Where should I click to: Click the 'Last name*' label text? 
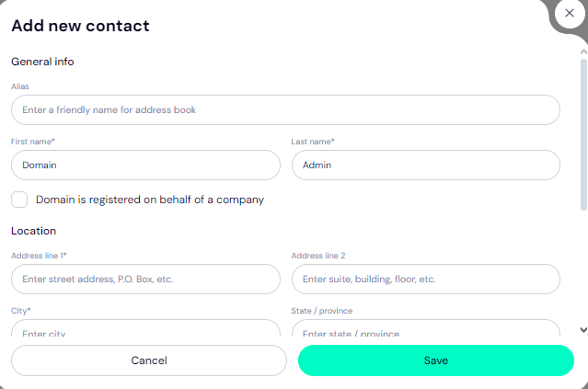313,142
